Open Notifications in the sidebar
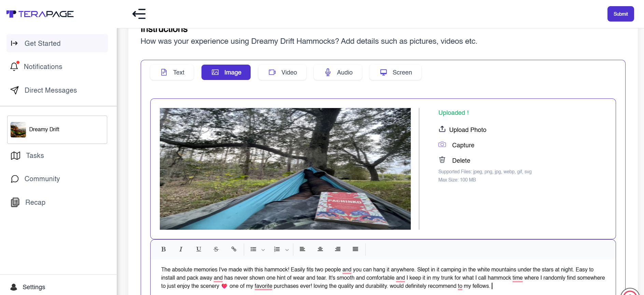Image resolution: width=644 pixels, height=295 pixels. [43, 67]
